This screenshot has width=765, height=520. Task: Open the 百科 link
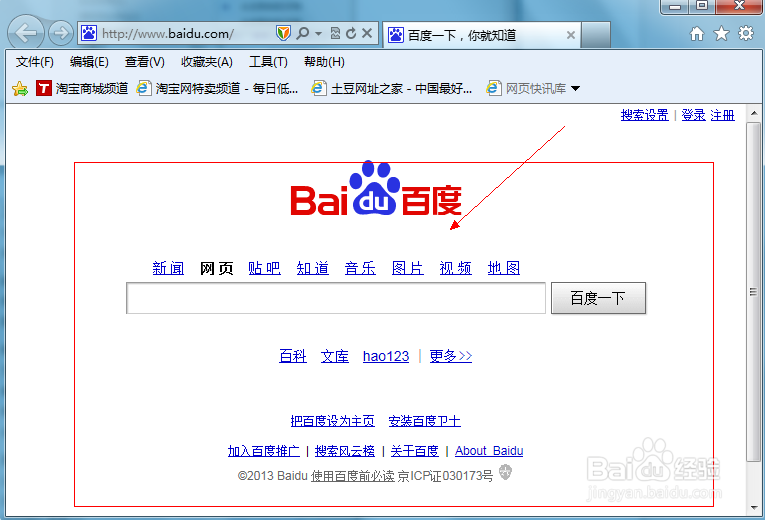(x=293, y=356)
